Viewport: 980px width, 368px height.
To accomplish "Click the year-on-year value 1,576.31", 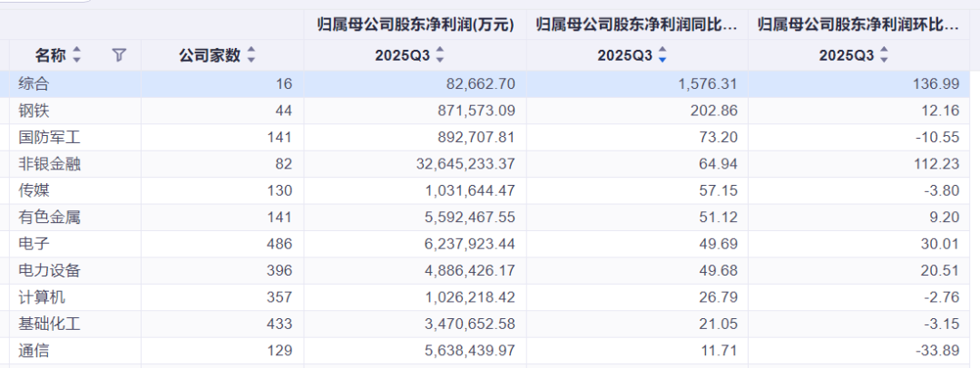I will pos(708,83).
